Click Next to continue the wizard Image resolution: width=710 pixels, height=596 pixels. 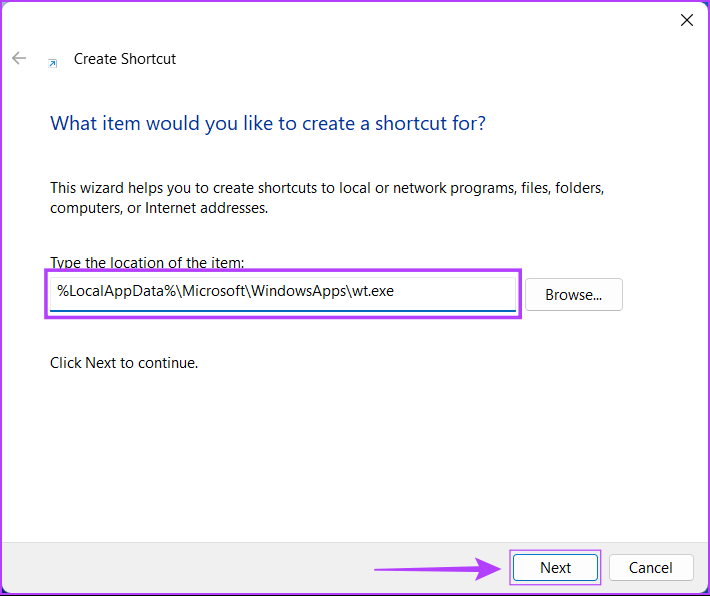[555, 567]
